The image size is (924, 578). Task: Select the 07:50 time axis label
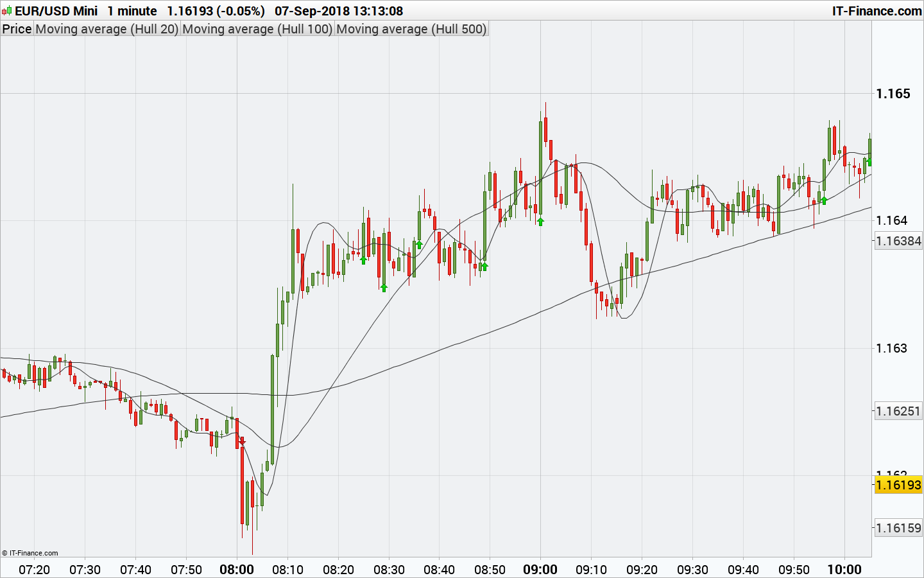(x=186, y=570)
